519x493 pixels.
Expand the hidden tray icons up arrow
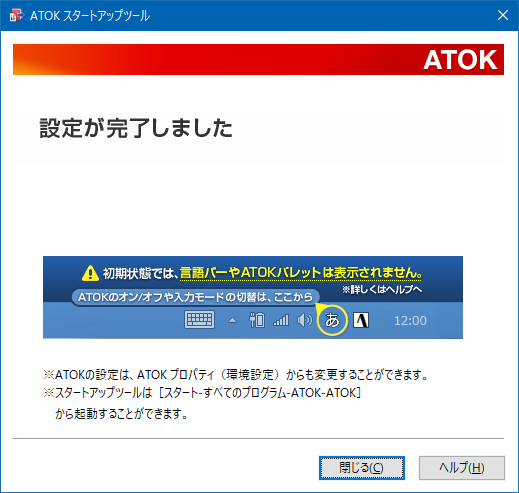[x=232, y=321]
